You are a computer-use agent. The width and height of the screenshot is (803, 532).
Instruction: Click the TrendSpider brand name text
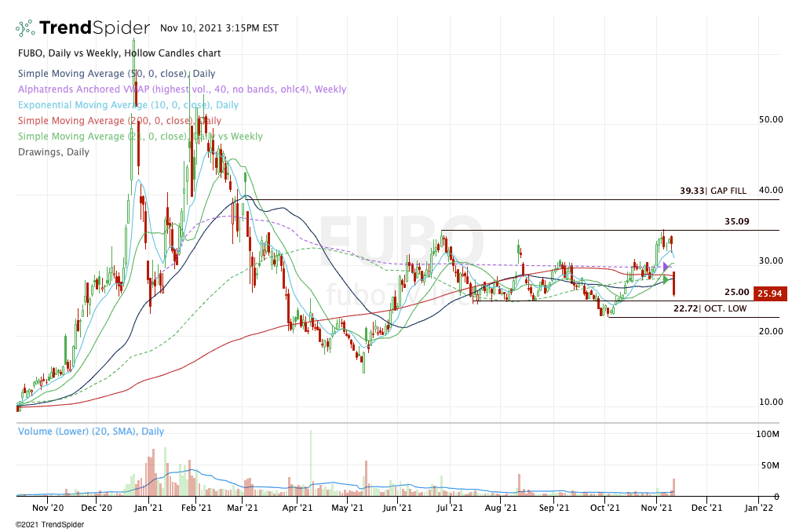pos(95,27)
